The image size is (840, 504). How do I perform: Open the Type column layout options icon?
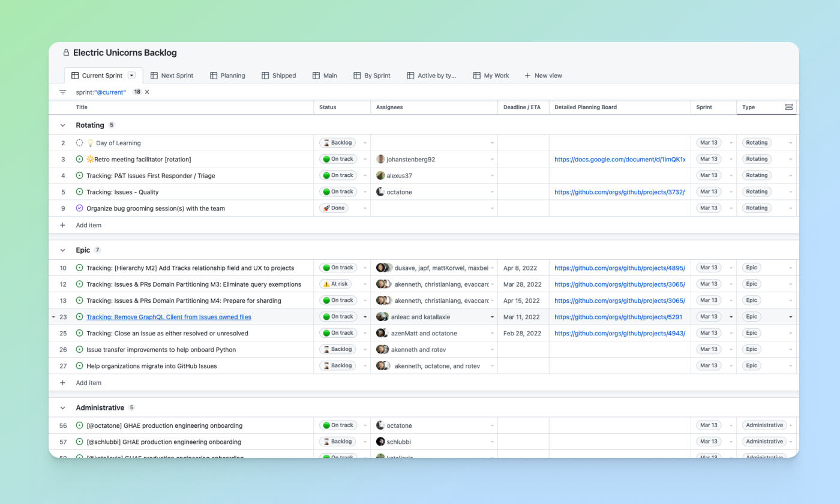(x=789, y=107)
